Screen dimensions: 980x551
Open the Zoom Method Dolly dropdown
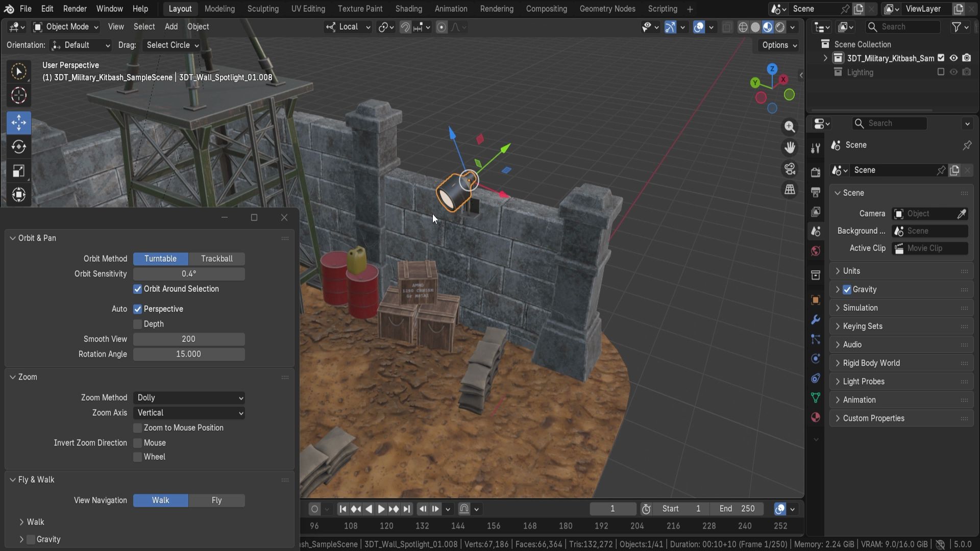(189, 398)
